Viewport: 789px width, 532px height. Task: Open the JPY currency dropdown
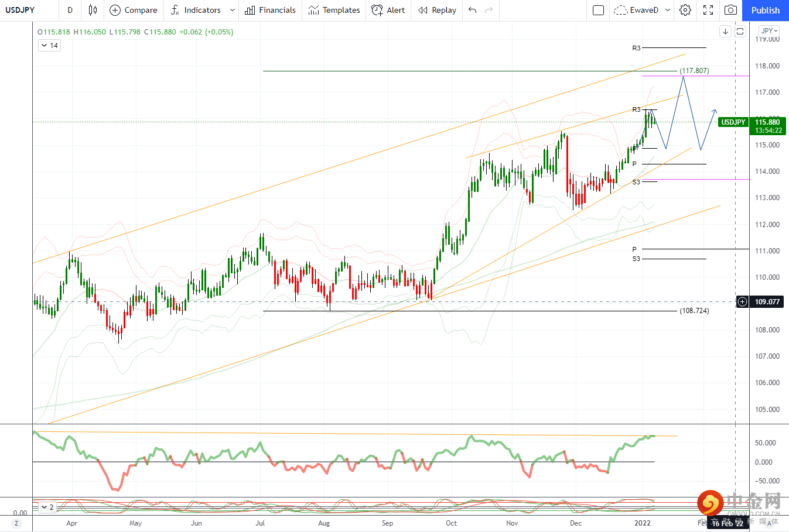769,31
